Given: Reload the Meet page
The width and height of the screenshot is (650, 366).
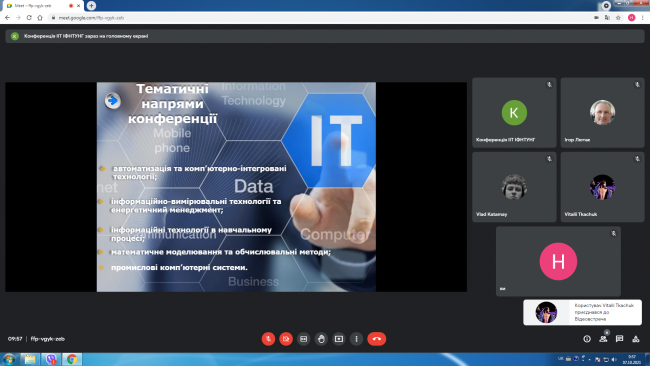Looking at the screenshot, I should click(x=29, y=17).
